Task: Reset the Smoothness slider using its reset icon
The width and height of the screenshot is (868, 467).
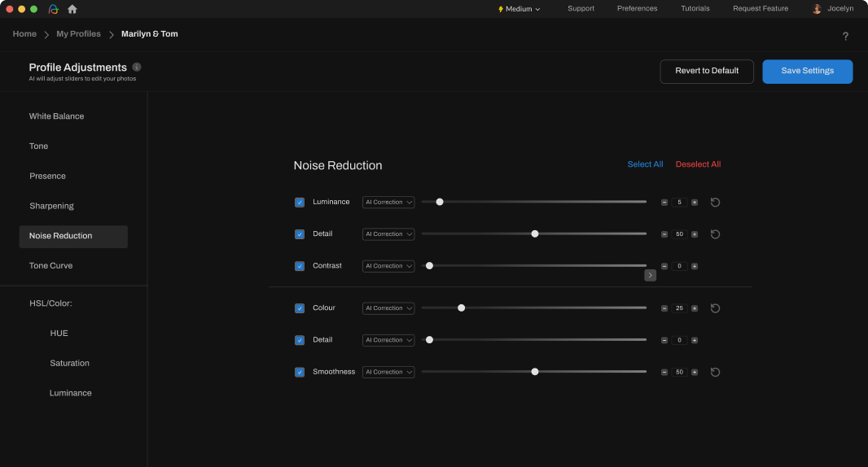Action: (x=715, y=372)
